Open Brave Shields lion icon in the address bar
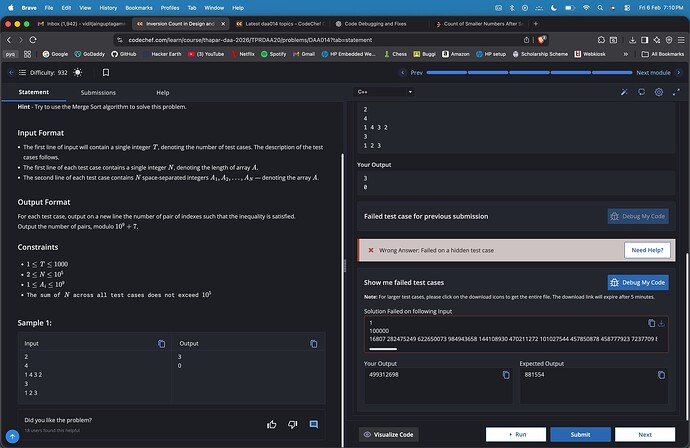The image size is (690, 448). point(542,40)
